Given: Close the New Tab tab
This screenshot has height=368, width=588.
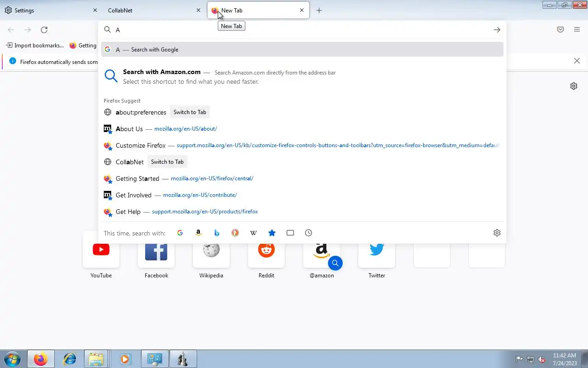Looking at the screenshot, I should tap(302, 10).
